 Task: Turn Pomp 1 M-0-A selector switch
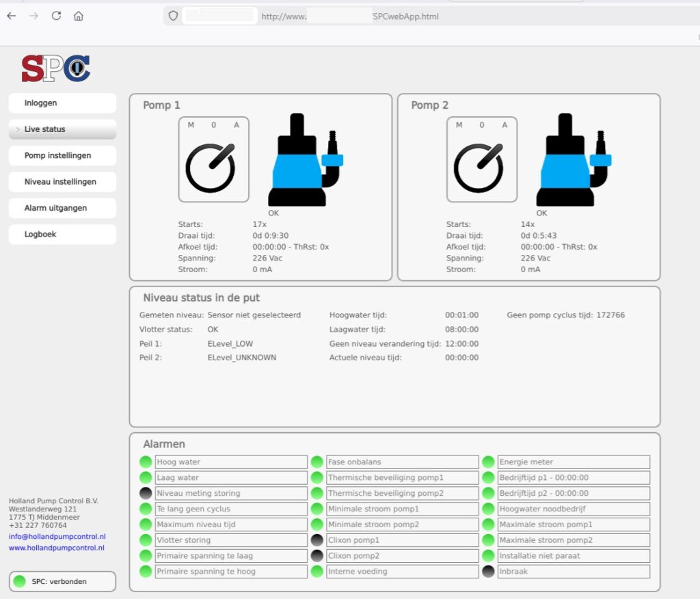pos(213,167)
